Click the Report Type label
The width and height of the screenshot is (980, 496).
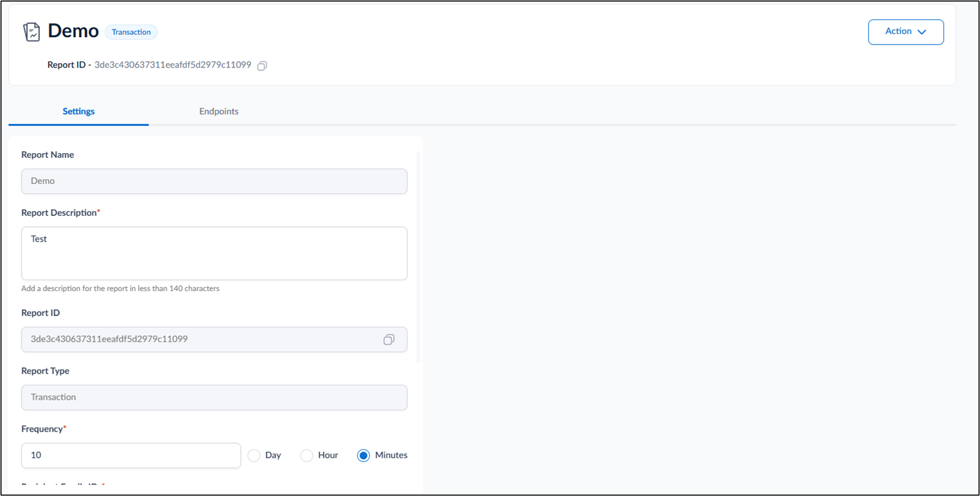point(45,371)
